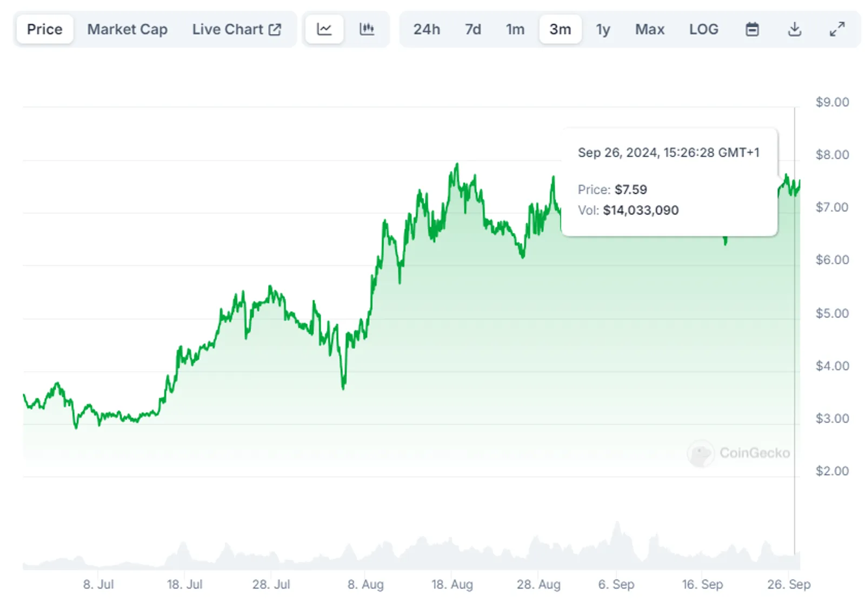Click the 16. Sep date label
Screen dimensions: 865x616
[x=702, y=585]
